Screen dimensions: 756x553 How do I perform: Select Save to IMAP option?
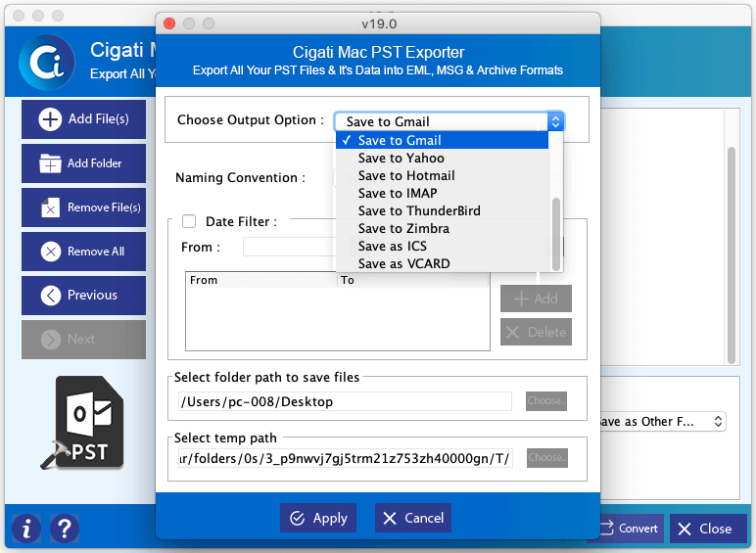(442, 193)
